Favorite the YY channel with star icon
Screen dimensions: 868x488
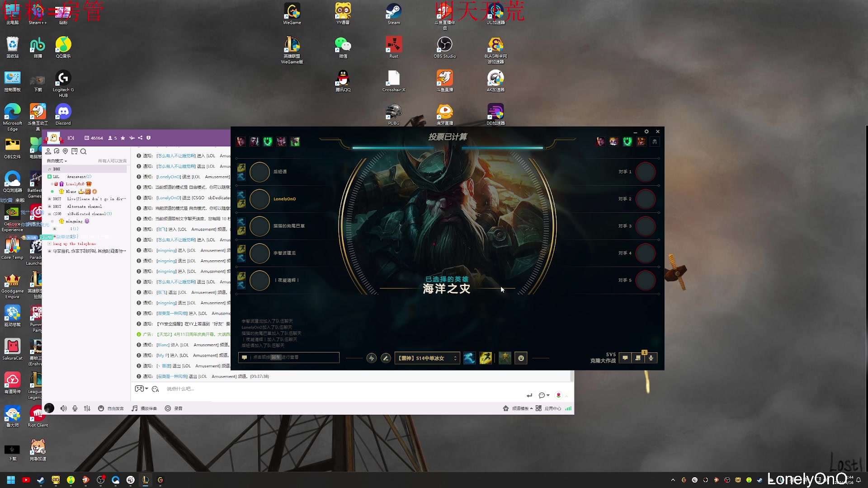123,138
